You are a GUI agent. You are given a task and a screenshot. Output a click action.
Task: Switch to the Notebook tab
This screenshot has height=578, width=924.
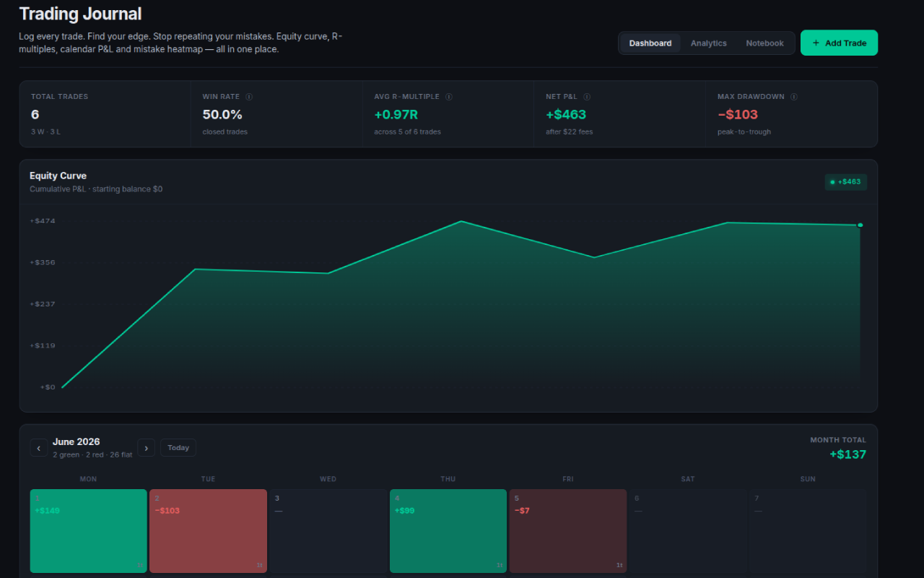point(764,43)
